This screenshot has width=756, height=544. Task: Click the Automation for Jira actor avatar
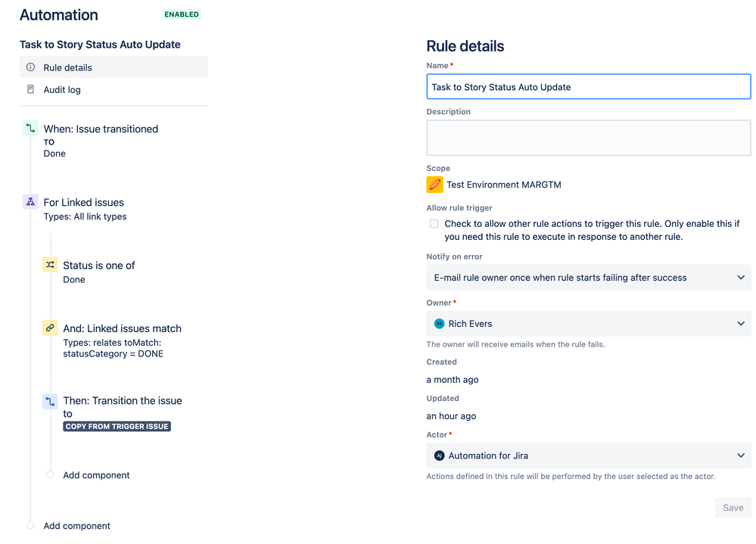[439, 455]
